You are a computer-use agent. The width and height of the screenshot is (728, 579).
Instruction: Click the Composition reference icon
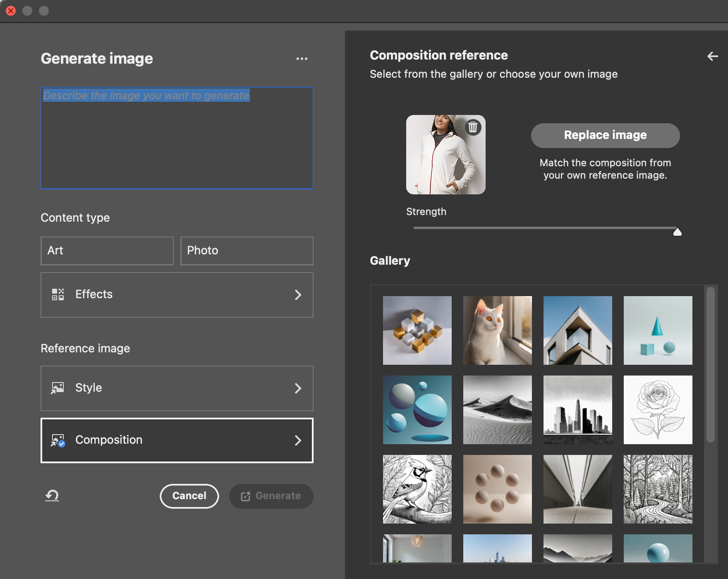(58, 440)
